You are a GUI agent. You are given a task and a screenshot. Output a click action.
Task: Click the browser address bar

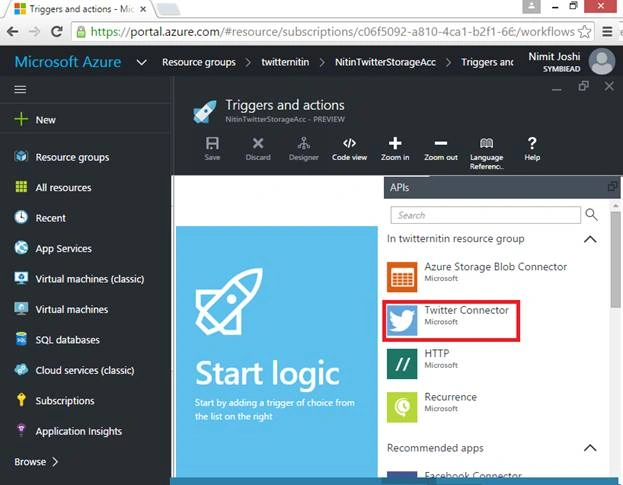(x=333, y=31)
